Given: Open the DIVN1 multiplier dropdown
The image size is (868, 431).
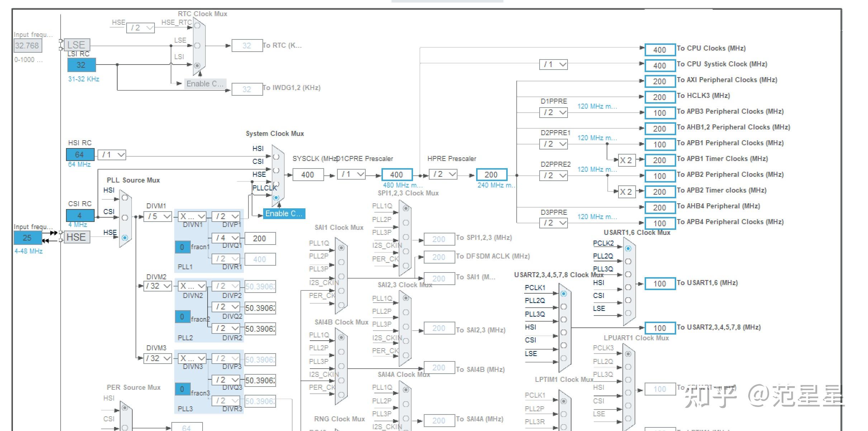Looking at the screenshot, I should [192, 216].
